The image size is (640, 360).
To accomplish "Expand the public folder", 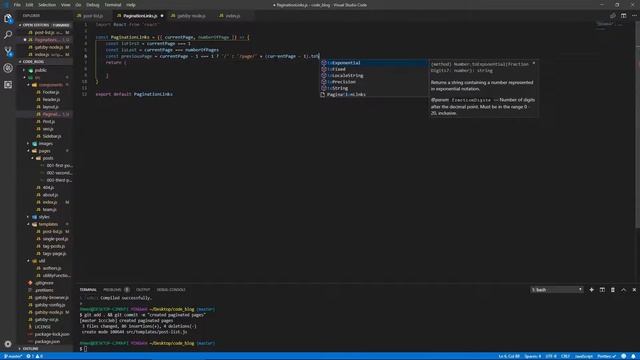I will tap(40, 70).
